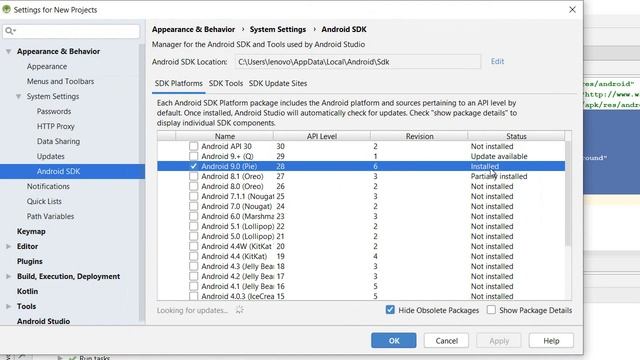Check the Android 7.1.1 (Nougat) checkbox
This screenshot has width=640, height=360.
click(x=193, y=196)
